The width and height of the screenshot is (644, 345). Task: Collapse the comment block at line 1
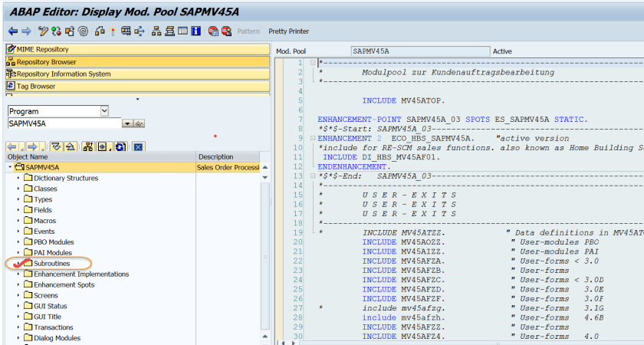[x=312, y=63]
